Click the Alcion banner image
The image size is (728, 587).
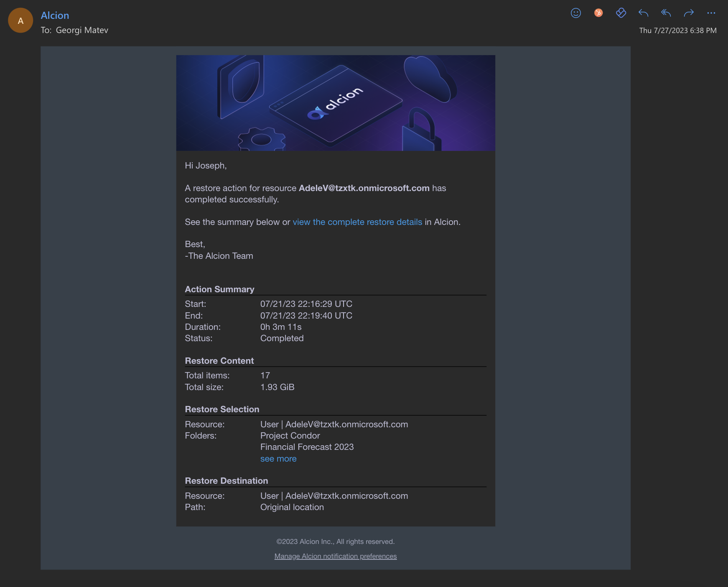click(x=336, y=103)
